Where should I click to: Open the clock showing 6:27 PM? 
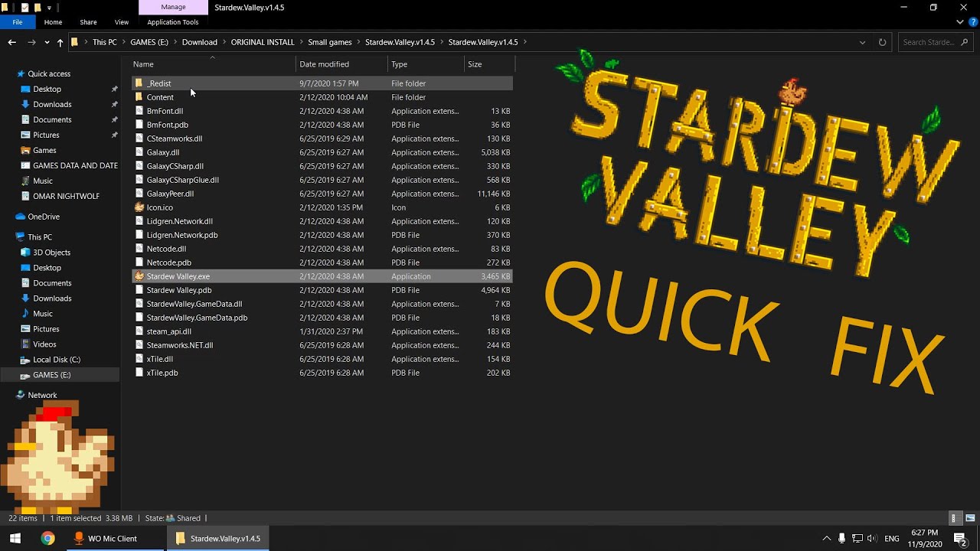tap(925, 538)
